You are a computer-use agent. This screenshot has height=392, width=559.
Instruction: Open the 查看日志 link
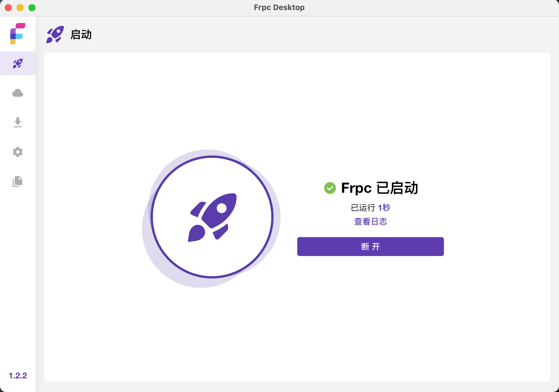pyautogui.click(x=370, y=221)
